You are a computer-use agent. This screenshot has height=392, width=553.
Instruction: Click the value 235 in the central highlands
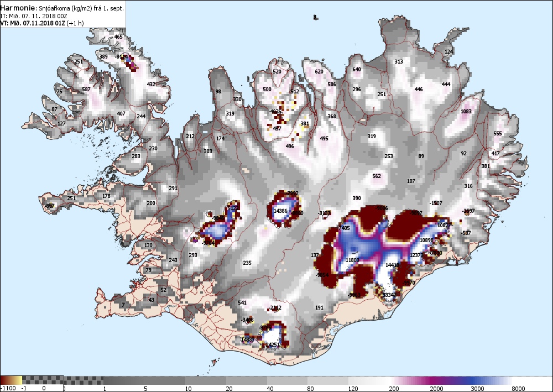click(x=247, y=263)
